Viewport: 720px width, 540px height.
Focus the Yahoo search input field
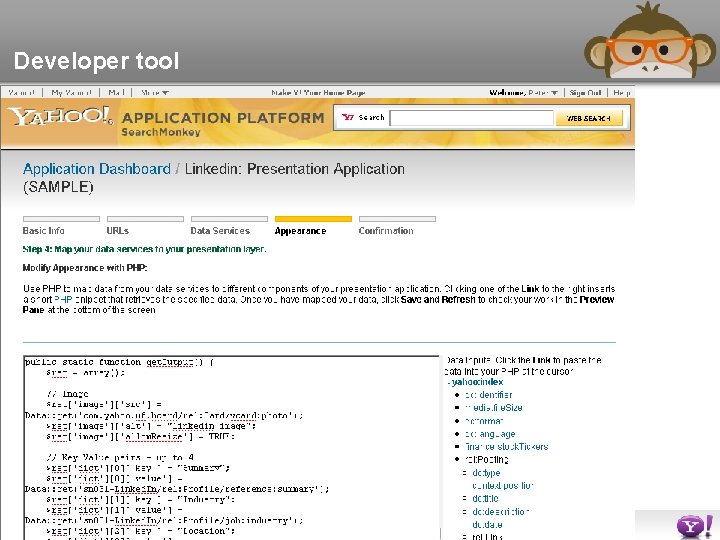tap(472, 118)
